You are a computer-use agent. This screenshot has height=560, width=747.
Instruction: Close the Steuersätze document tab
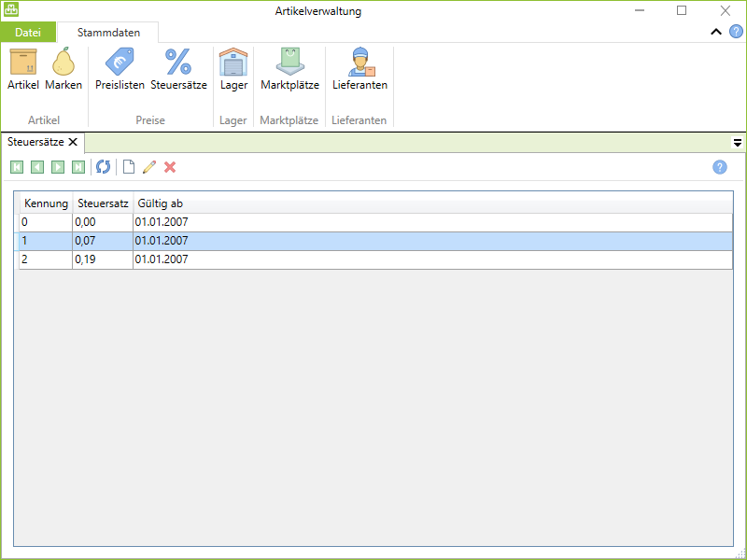point(73,143)
